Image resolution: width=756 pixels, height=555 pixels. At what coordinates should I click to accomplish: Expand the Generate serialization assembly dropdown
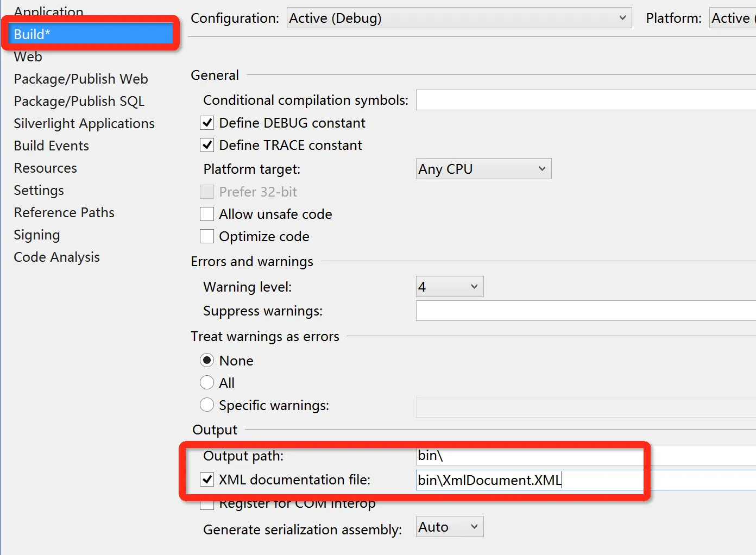point(450,527)
